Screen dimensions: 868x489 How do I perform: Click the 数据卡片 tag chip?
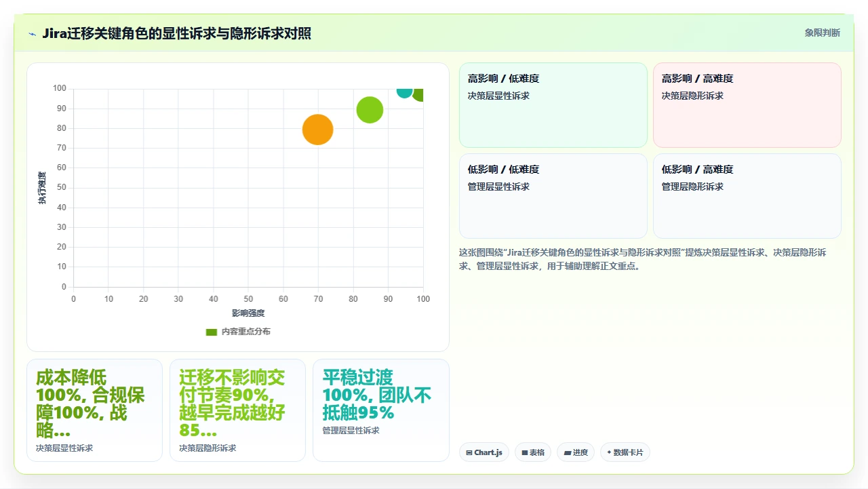coord(625,452)
